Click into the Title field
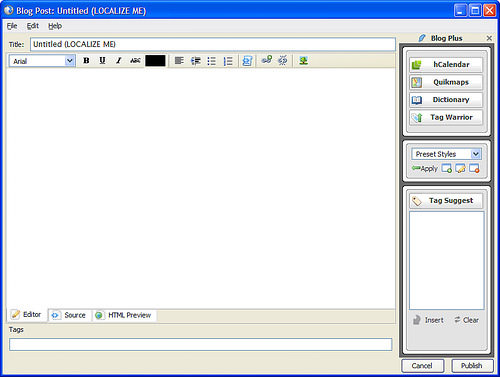 (x=213, y=44)
